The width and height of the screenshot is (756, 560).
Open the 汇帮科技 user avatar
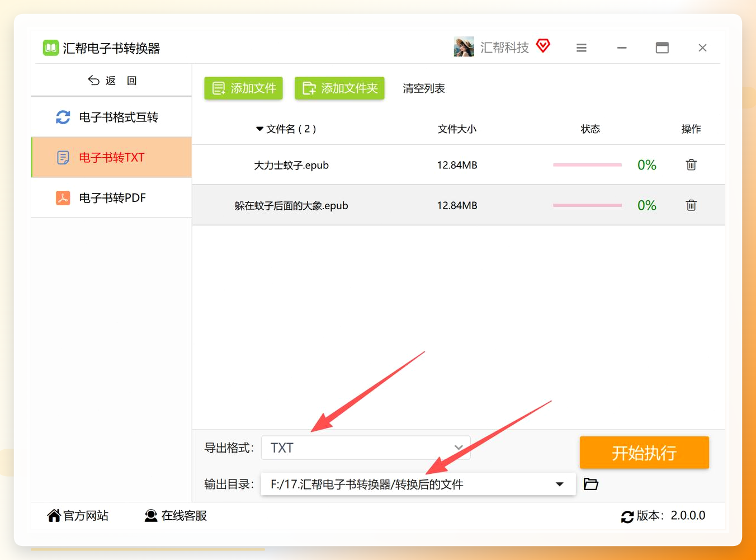[464, 48]
